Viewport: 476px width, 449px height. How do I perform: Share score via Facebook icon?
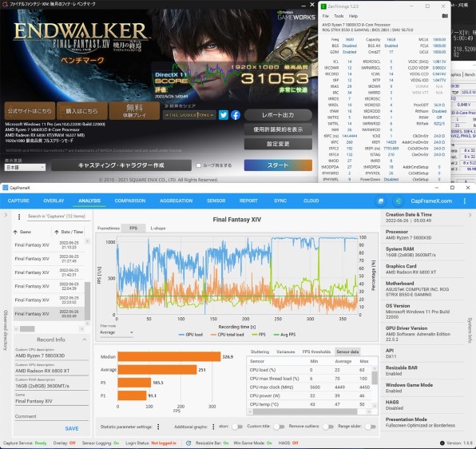[236, 115]
